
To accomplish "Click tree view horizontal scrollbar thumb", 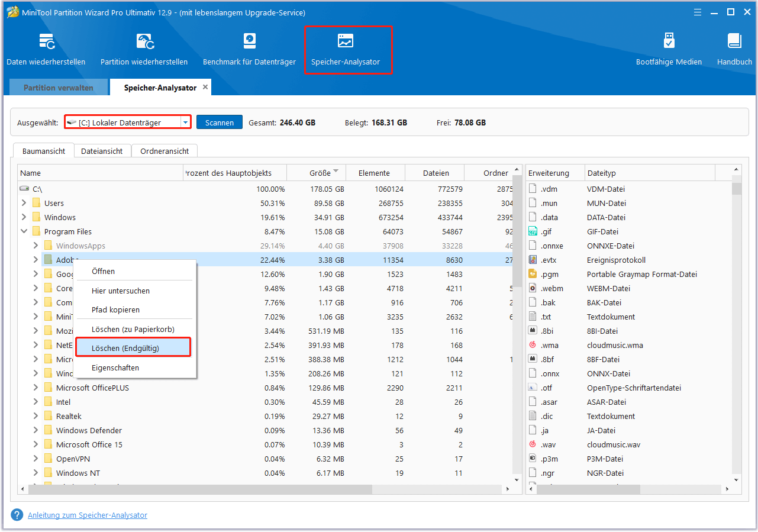I will pyautogui.click(x=200, y=489).
